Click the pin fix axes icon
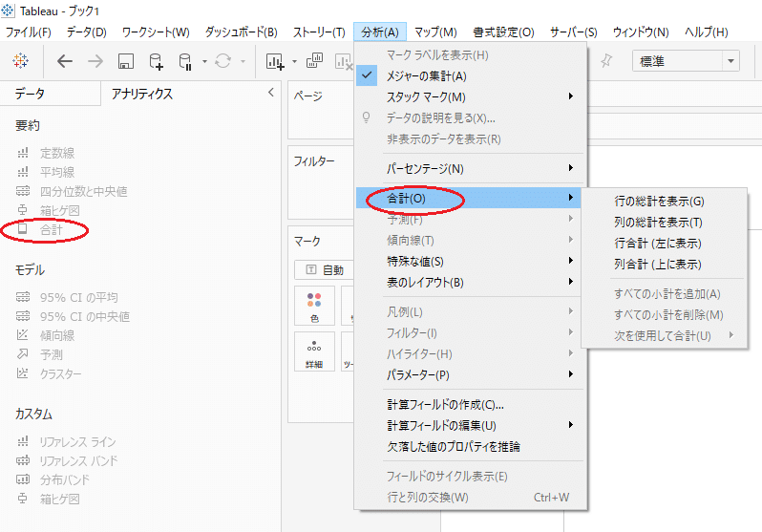The image size is (762, 532). [x=606, y=61]
